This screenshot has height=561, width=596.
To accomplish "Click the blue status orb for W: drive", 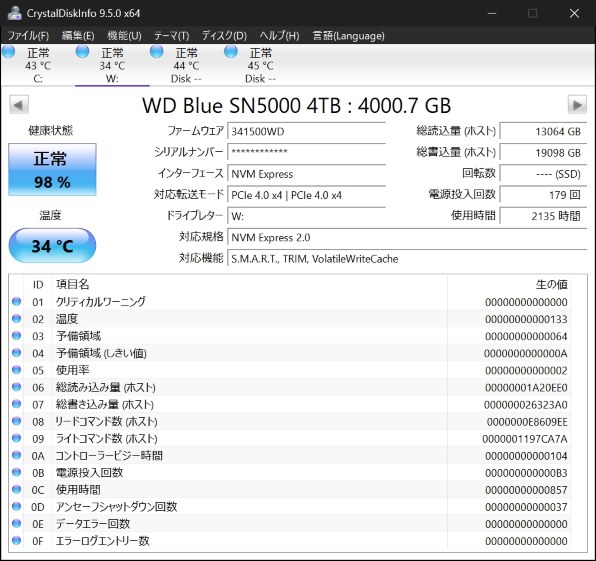I will (x=82, y=51).
